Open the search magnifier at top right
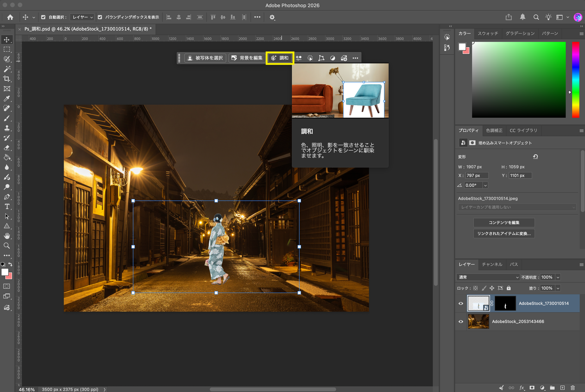The image size is (585, 392). click(x=536, y=17)
